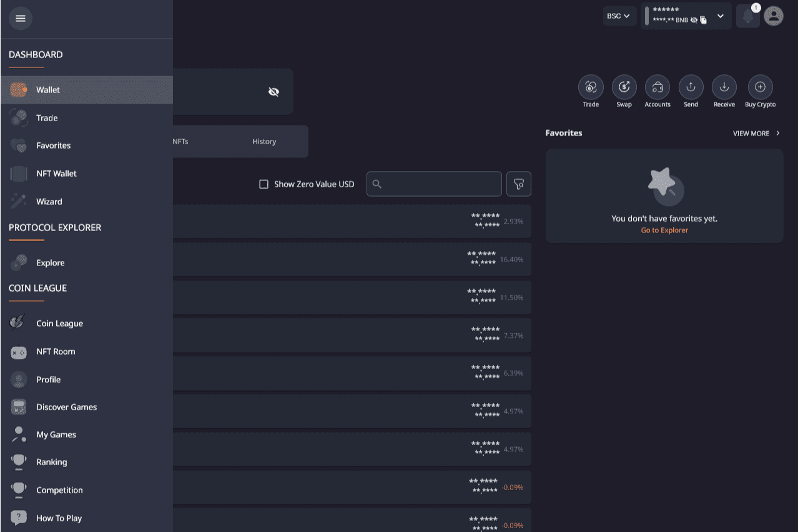Click the Explore coins icon

[x=19, y=263]
